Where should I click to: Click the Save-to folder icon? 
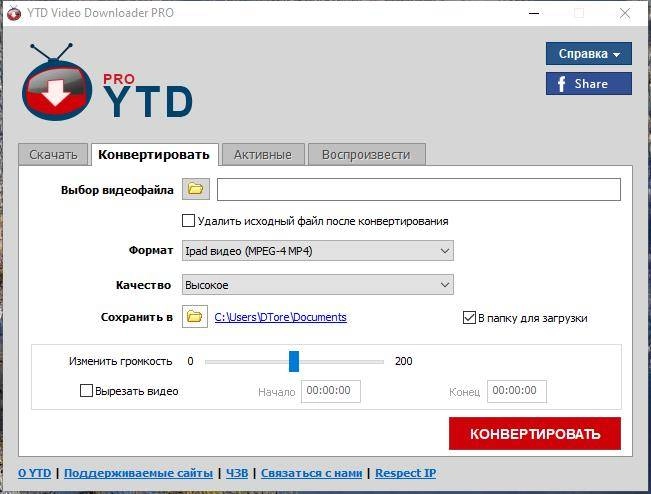(x=195, y=317)
